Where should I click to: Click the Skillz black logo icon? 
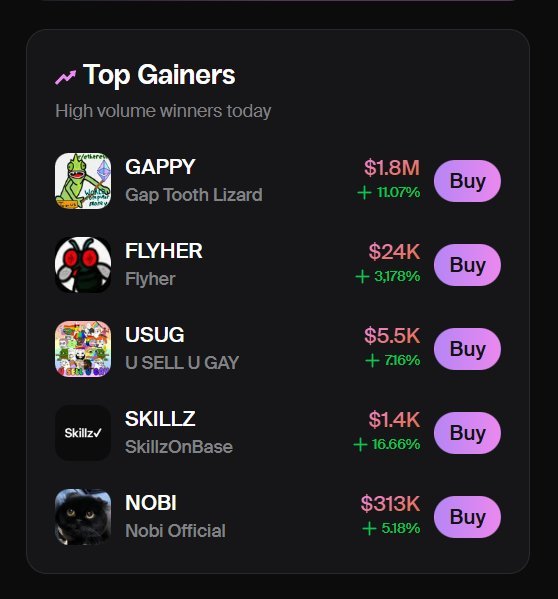click(83, 433)
